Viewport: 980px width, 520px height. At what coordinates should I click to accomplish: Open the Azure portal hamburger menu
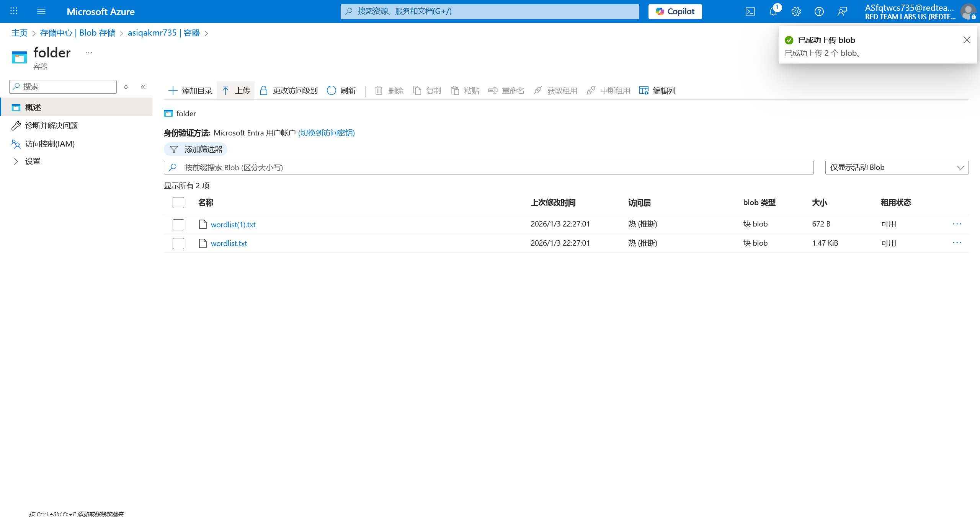click(41, 11)
